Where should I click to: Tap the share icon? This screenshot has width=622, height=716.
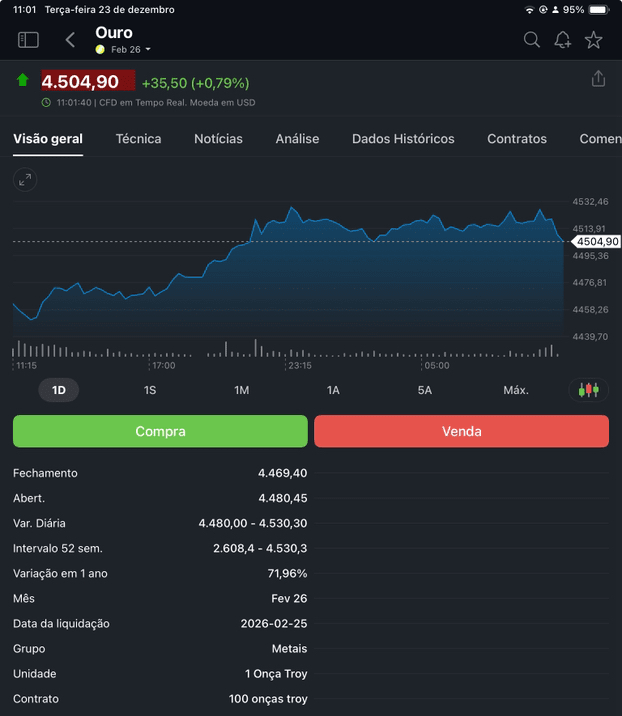(x=598, y=79)
